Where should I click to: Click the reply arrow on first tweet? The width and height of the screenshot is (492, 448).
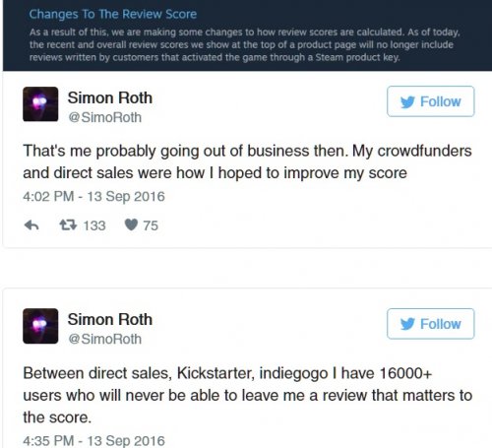coord(31,225)
